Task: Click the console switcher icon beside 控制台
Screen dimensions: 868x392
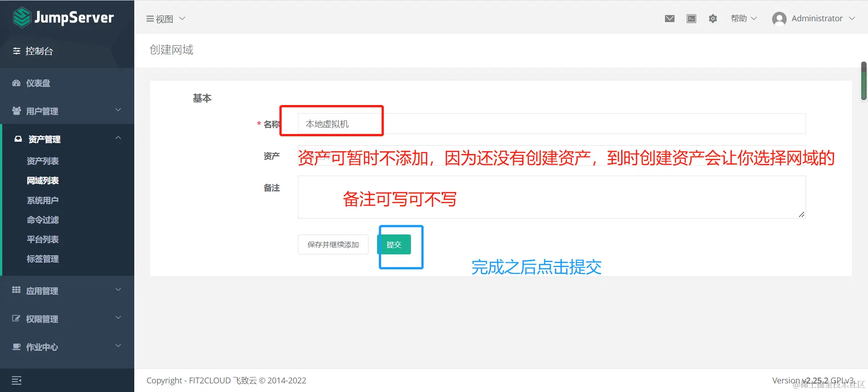Action: coord(17,51)
